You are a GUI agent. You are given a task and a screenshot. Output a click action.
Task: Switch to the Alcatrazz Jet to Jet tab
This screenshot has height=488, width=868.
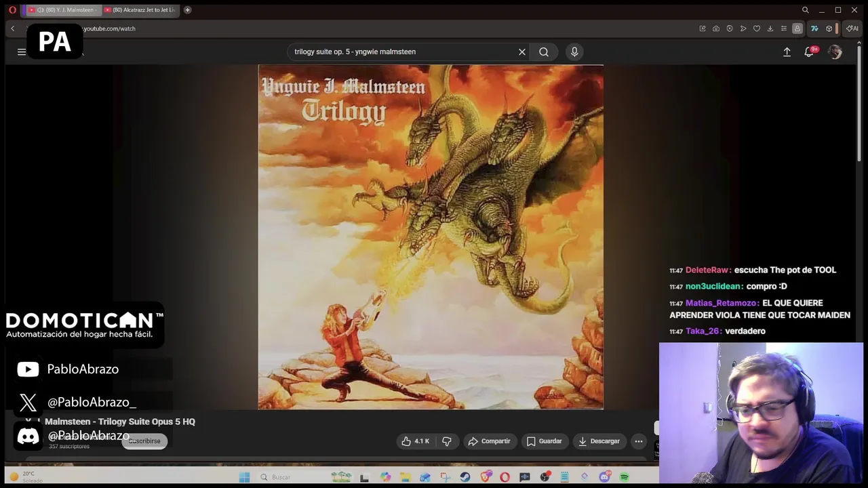(x=140, y=9)
